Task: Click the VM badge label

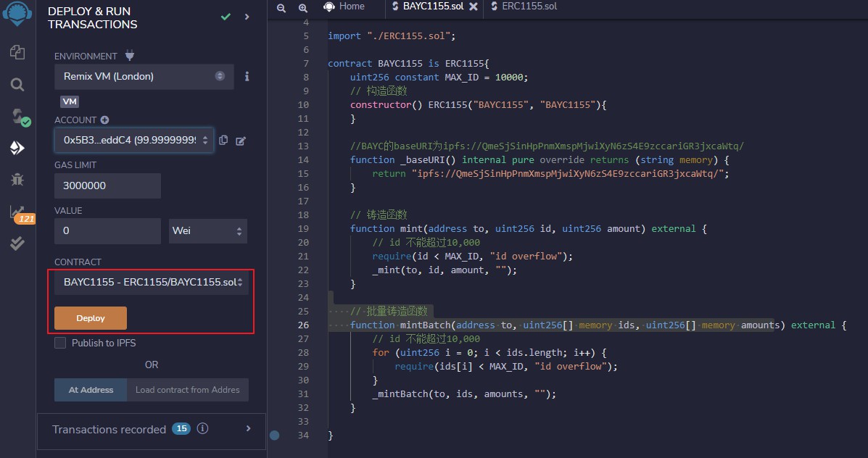Action: tap(70, 101)
